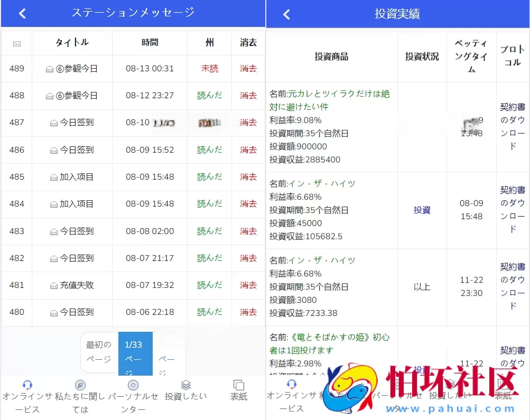530x420 pixels.
Task: Click the mail icon in the table header
Action: (x=16, y=43)
